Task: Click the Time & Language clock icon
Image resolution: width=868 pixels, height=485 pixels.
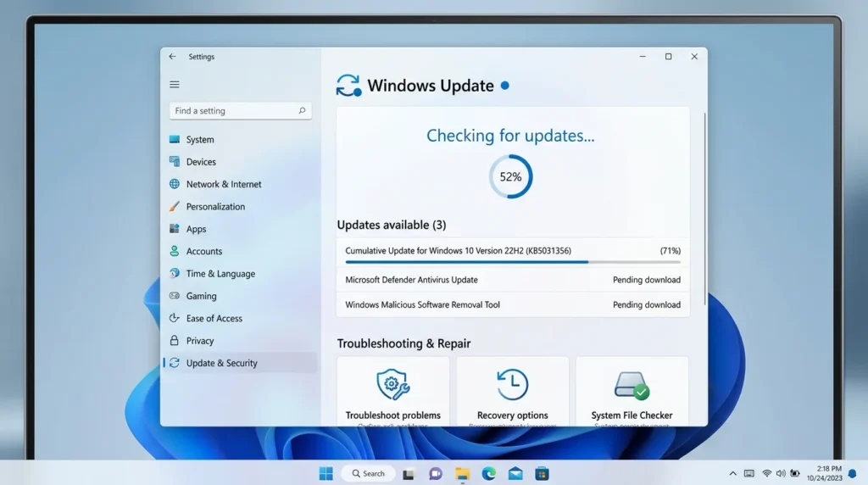Action: point(175,273)
